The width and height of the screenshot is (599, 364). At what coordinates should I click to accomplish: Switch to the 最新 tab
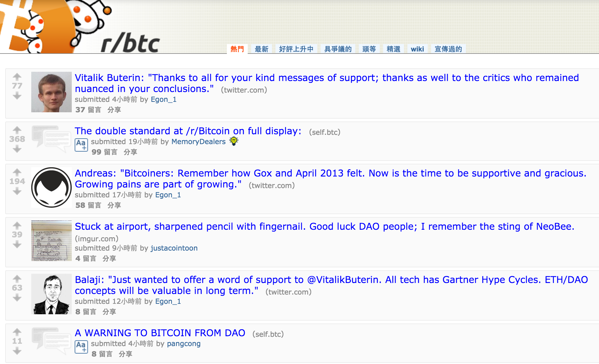click(262, 49)
